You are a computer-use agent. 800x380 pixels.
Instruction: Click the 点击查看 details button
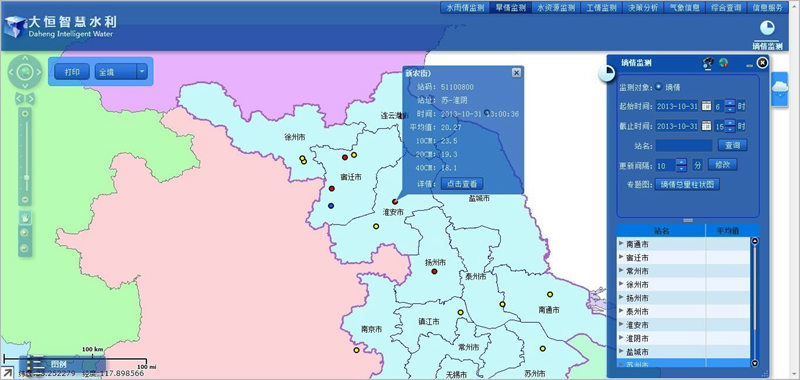pos(462,184)
